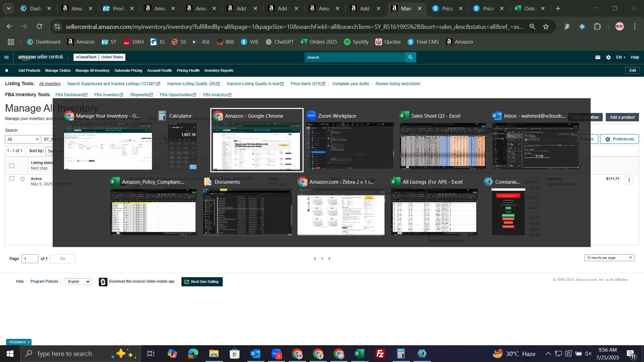Open the Orders 2025 bookmark
Screen dimensions: 644x362
coord(319,42)
